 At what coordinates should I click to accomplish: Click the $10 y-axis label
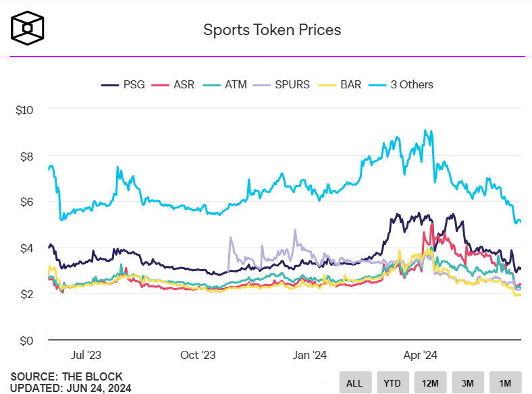click(x=24, y=109)
